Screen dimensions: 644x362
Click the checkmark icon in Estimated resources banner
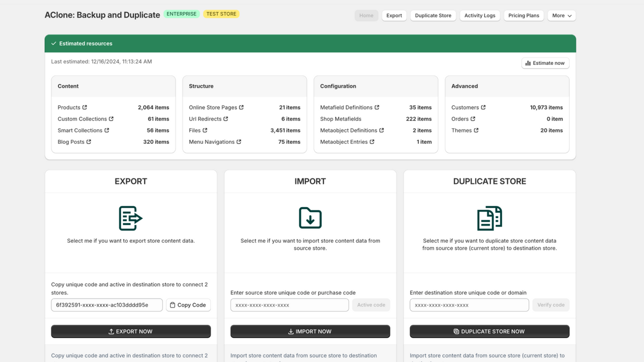tap(53, 43)
